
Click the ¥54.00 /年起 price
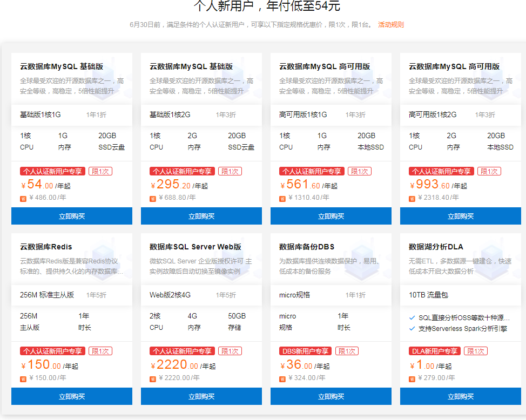(x=45, y=185)
